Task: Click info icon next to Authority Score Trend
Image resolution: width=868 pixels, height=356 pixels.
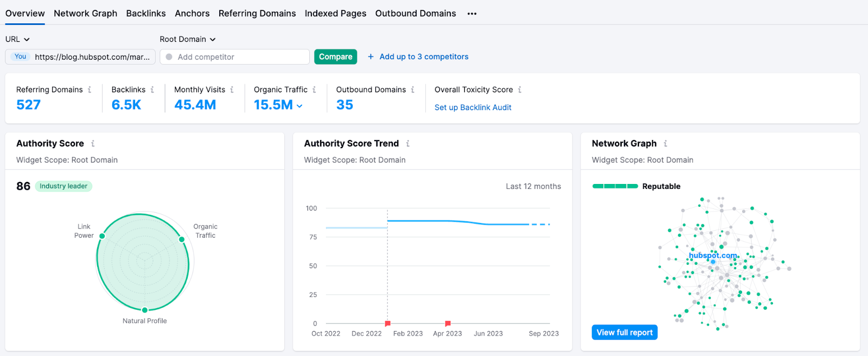Action: point(408,143)
